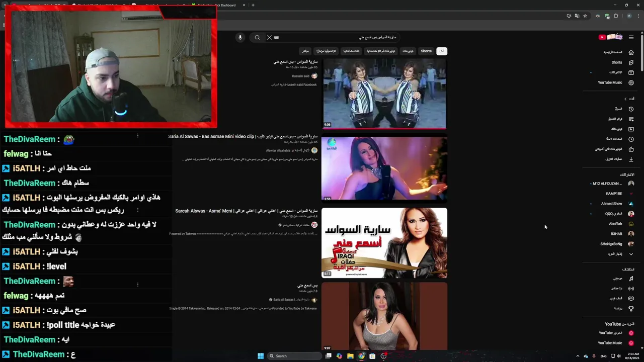Viewport: 644px width, 362px height.
Task: Click inside the YouTube search field
Action: click(337, 37)
